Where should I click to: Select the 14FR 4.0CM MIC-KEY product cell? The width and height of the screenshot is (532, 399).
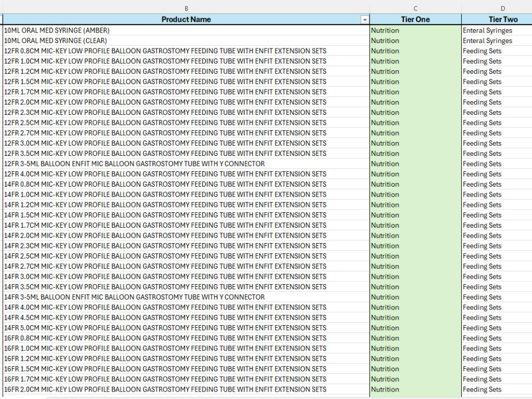tap(186, 307)
